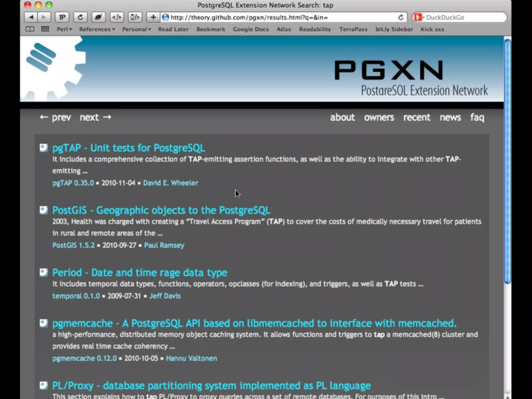The width and height of the screenshot is (532, 399).
Task: Click the icon beside PL/Proxy result
Action: coord(44,385)
